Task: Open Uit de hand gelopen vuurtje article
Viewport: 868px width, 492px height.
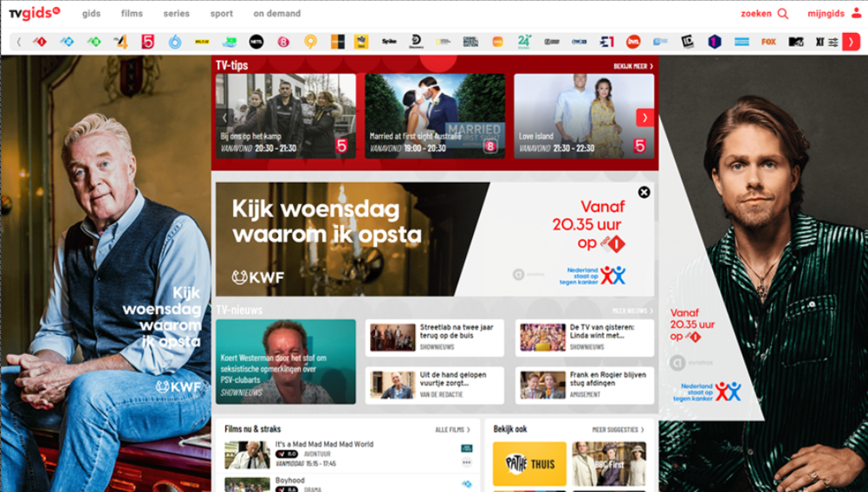Action: click(x=435, y=385)
